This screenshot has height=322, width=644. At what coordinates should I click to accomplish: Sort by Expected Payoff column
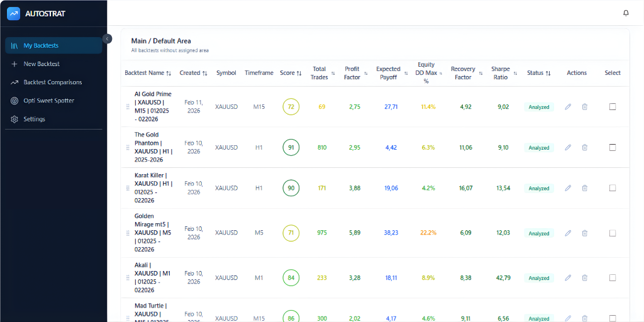pyautogui.click(x=392, y=73)
